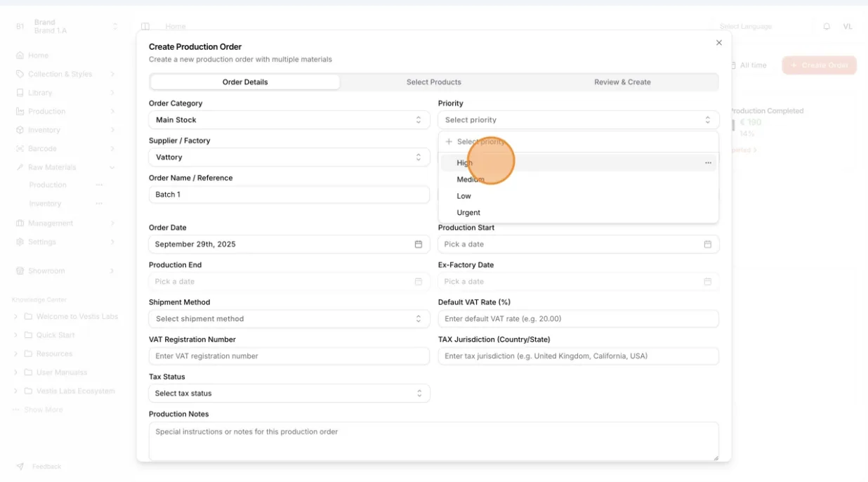Expand Showroom in the sidebar
The image size is (868, 482).
point(66,271)
